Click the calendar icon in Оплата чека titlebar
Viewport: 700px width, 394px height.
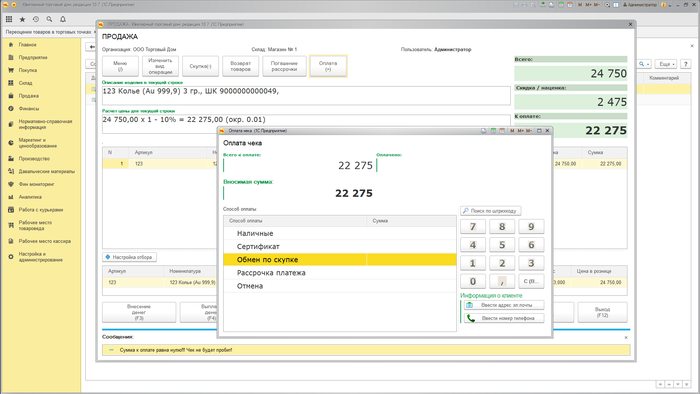502,131
